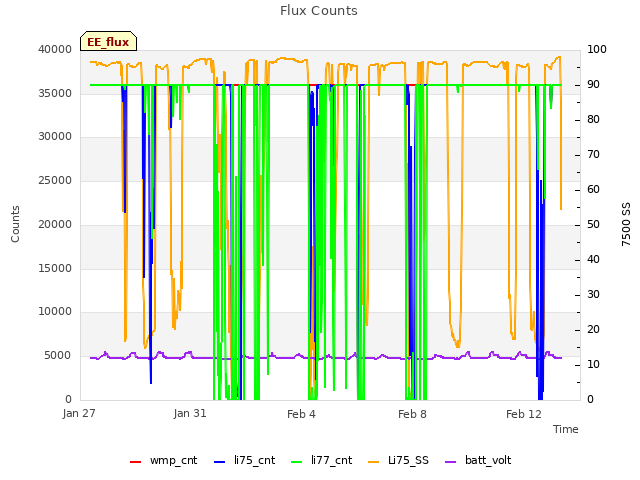
Task: Click the Jan 31 x-axis label
Action: click(190, 413)
